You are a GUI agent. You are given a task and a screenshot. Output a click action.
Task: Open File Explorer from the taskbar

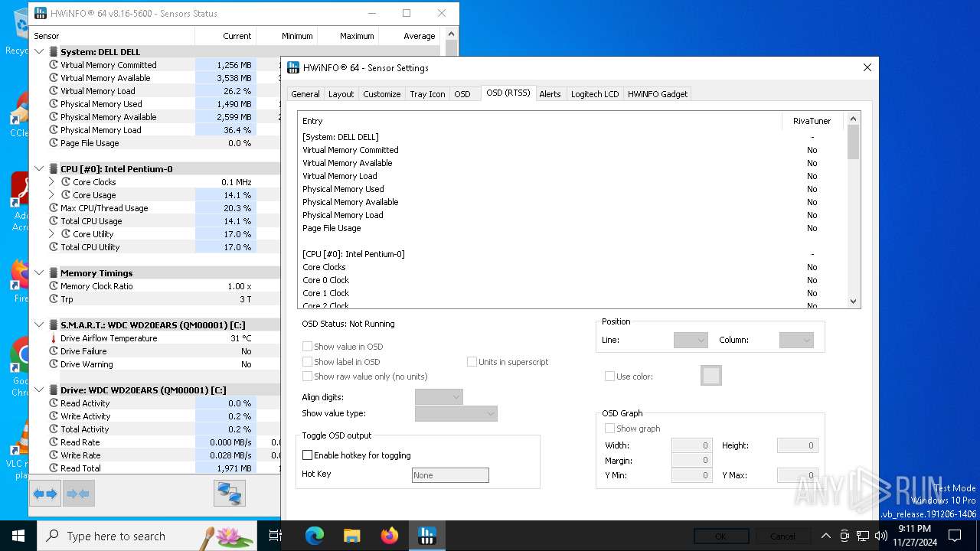click(x=352, y=536)
